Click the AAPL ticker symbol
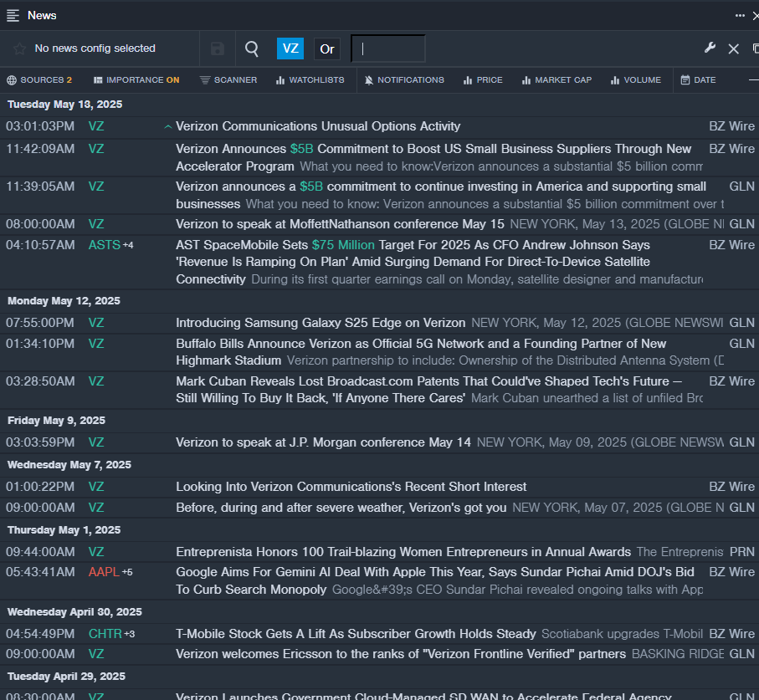The image size is (759, 700). click(x=104, y=572)
